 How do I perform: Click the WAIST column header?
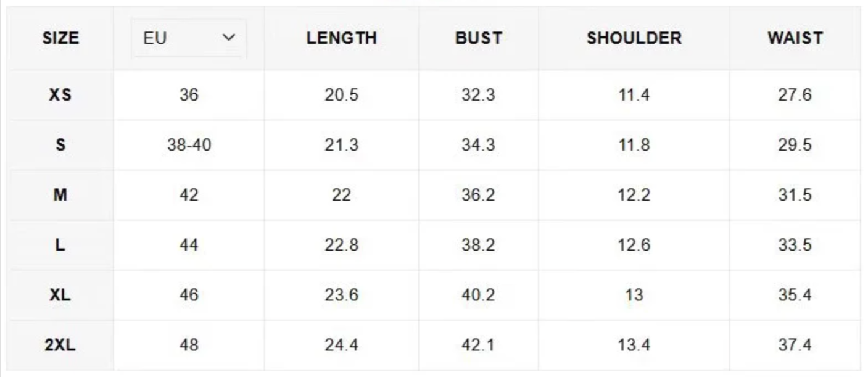795,38
